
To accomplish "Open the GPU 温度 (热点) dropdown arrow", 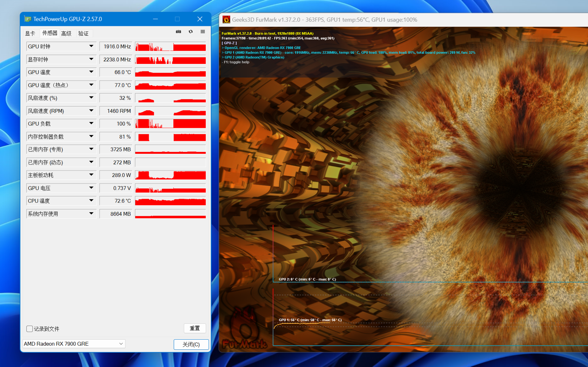I will click(91, 85).
